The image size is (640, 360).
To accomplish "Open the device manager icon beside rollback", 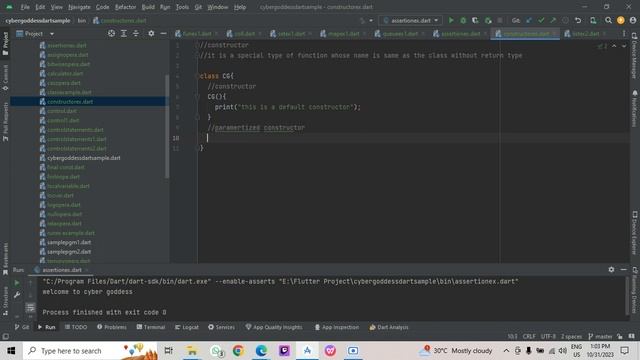I will click(x=593, y=20).
